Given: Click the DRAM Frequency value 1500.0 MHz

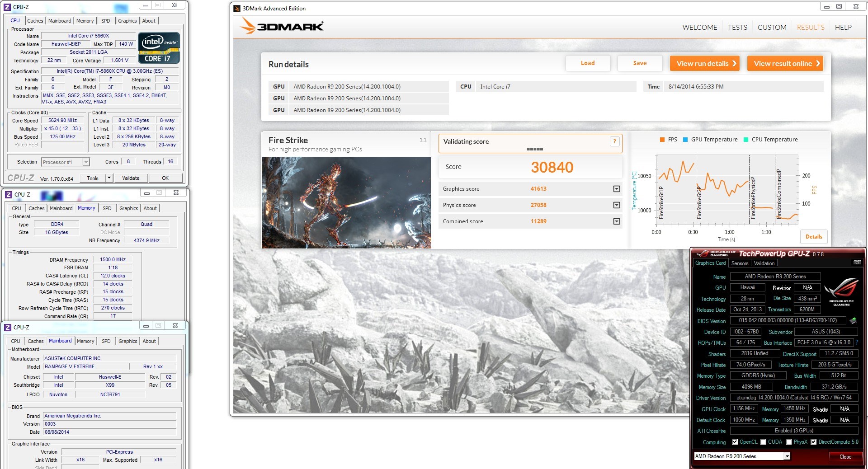Looking at the screenshot, I should coord(113,260).
